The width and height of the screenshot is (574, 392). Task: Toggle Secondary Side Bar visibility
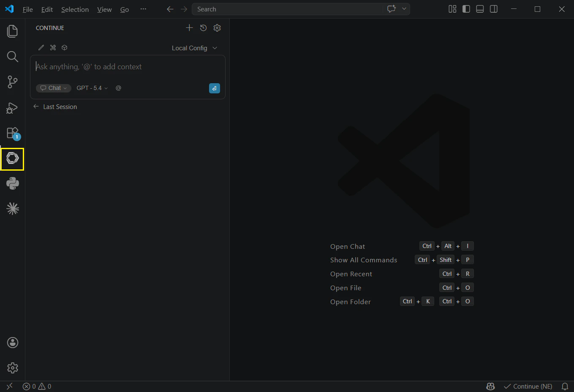(x=493, y=9)
